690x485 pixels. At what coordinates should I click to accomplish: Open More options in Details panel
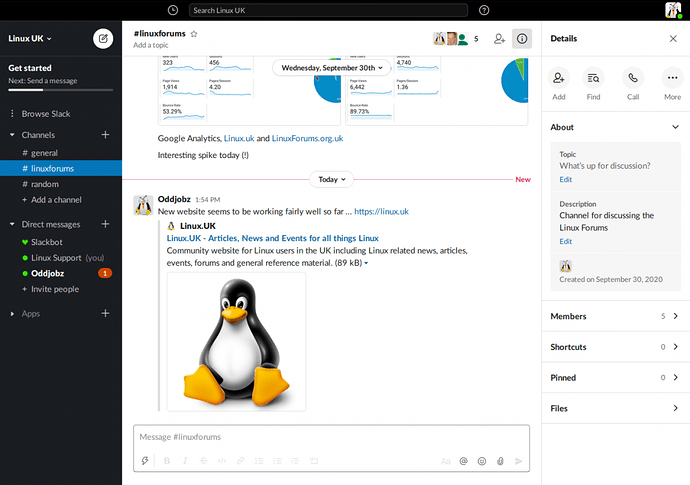pyautogui.click(x=672, y=78)
